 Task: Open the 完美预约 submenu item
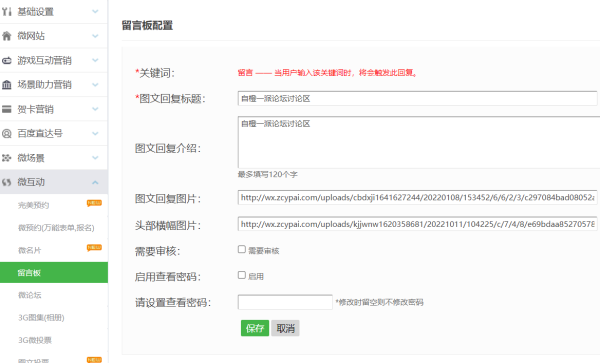pyautogui.click(x=34, y=205)
